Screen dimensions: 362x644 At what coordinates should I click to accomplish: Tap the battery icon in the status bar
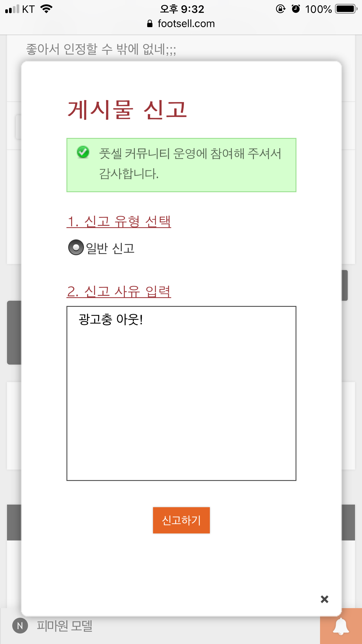pyautogui.click(x=346, y=9)
